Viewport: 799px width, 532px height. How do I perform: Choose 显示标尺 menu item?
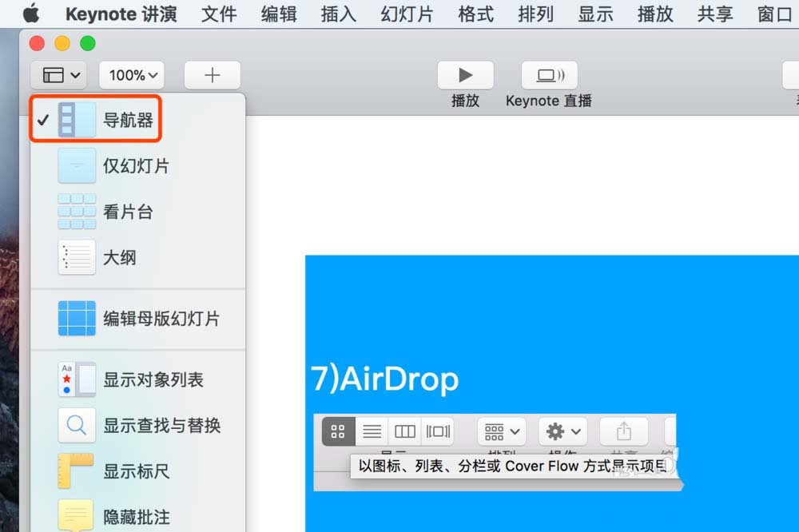137,471
